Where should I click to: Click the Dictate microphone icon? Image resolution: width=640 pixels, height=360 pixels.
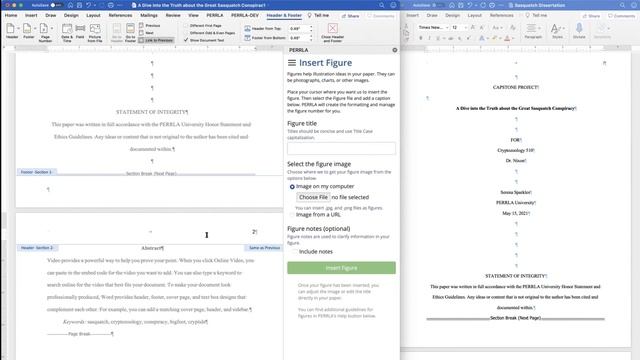[x=579, y=29]
